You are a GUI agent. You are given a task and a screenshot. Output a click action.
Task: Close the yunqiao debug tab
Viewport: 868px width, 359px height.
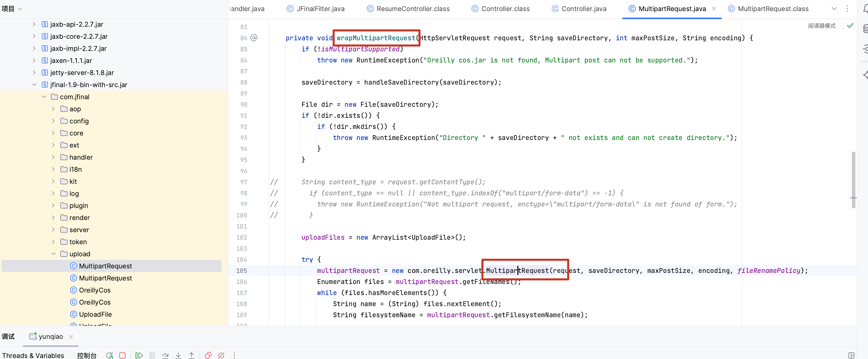pos(71,336)
